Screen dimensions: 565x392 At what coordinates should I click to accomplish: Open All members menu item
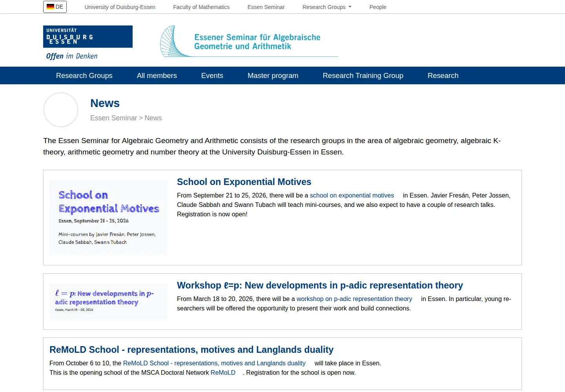point(157,76)
